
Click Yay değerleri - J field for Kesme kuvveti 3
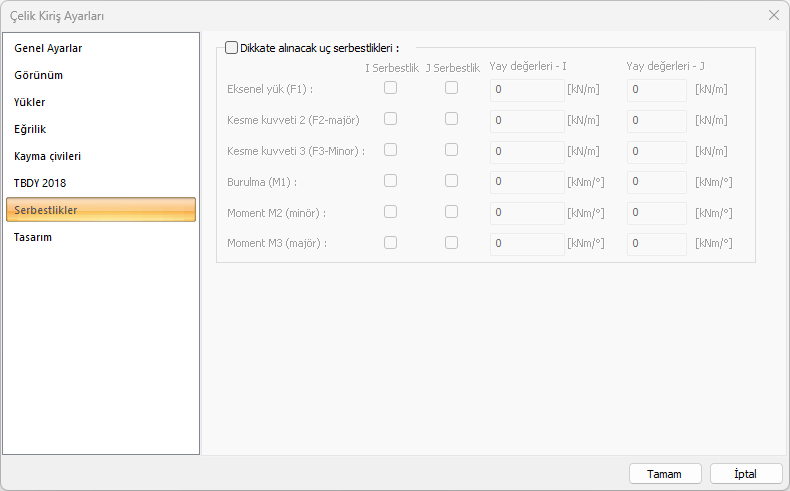coord(656,151)
